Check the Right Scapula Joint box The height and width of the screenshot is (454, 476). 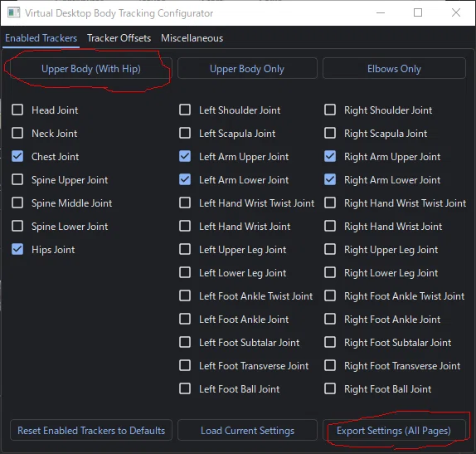(330, 133)
